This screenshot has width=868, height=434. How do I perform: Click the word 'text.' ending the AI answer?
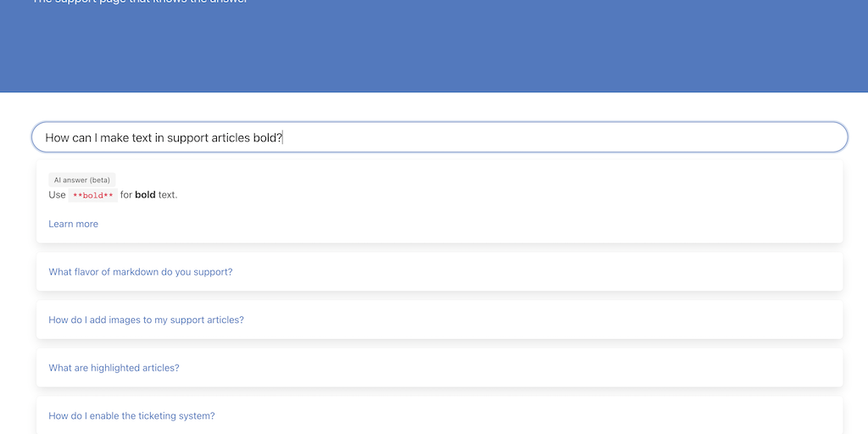pos(168,195)
